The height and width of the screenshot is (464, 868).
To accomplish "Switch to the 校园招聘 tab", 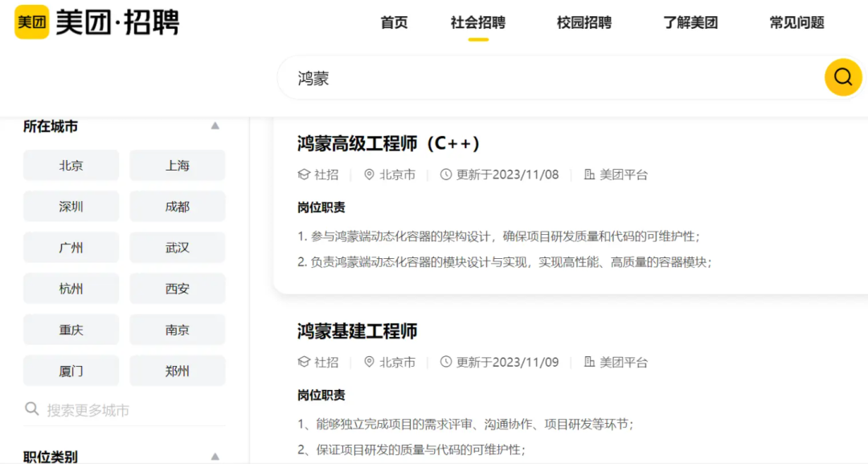I will point(584,23).
